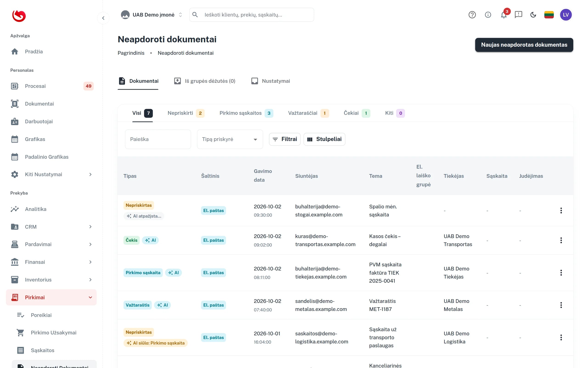
Task: Open the help question mark icon
Action: [472, 15]
